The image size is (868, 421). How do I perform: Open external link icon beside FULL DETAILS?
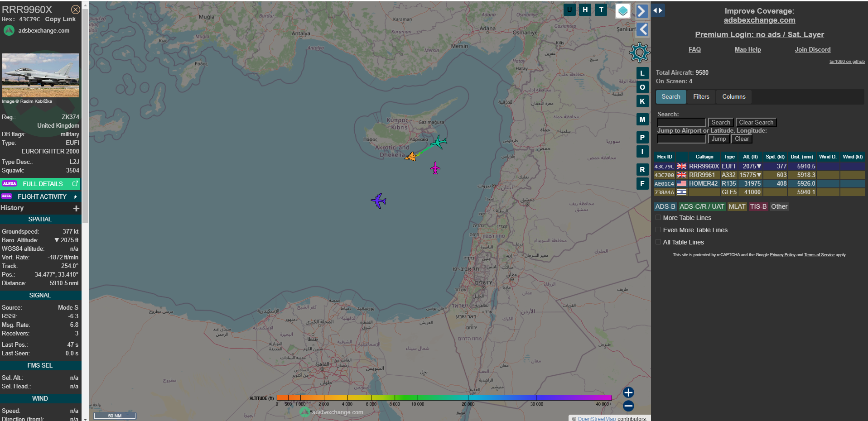[75, 184]
